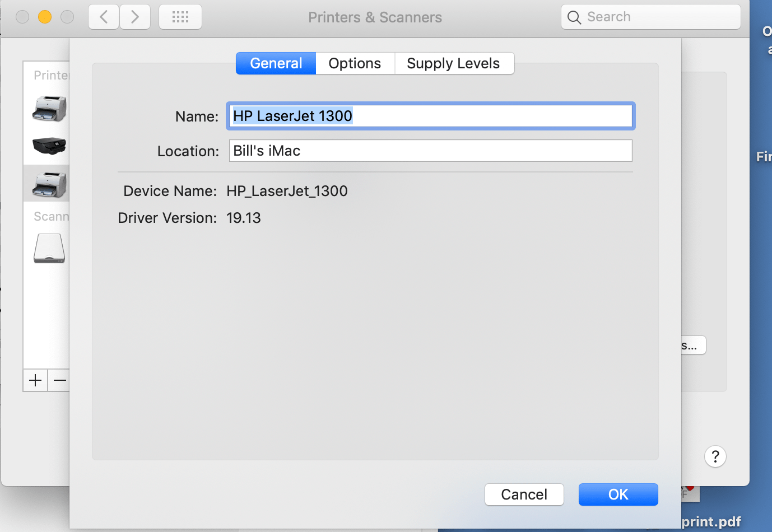Click the Location field with Bill's iMac
The width and height of the screenshot is (772, 532).
431,151
